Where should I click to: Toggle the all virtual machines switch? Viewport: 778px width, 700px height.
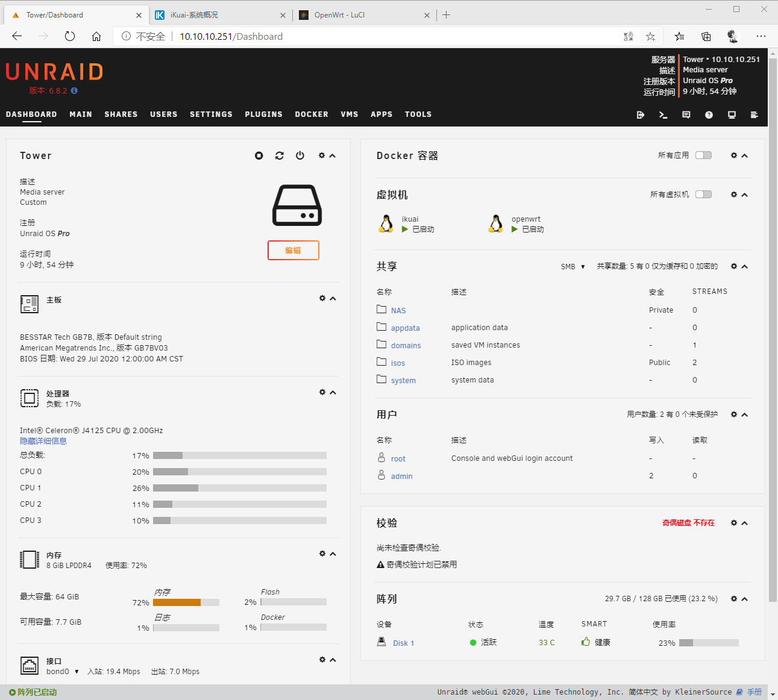[x=703, y=195]
